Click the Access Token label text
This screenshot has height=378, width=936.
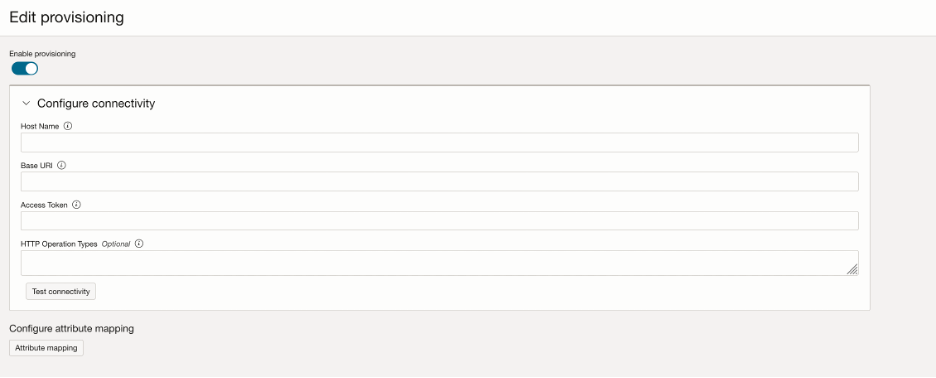(x=44, y=205)
